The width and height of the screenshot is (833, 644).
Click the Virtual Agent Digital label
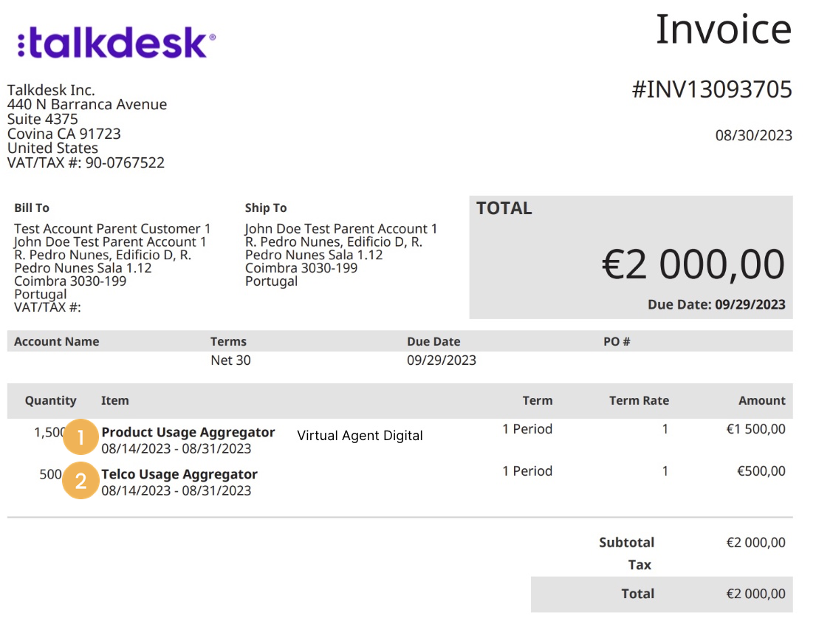(x=360, y=436)
